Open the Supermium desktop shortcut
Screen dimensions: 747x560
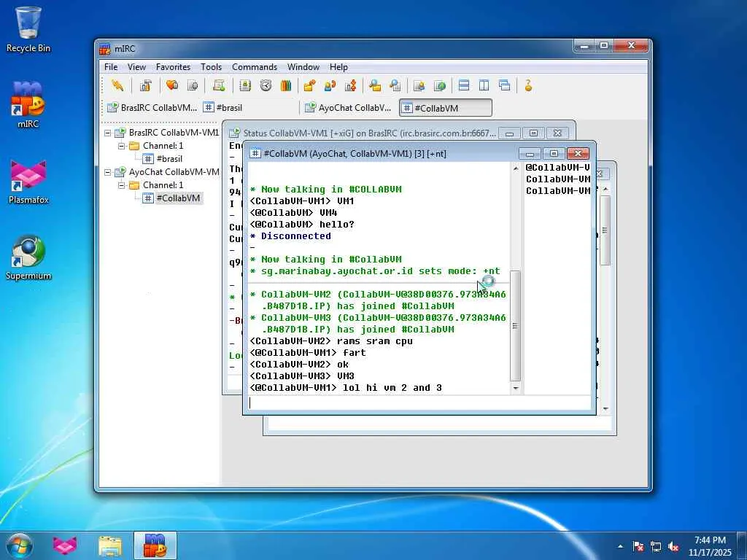pyautogui.click(x=28, y=257)
